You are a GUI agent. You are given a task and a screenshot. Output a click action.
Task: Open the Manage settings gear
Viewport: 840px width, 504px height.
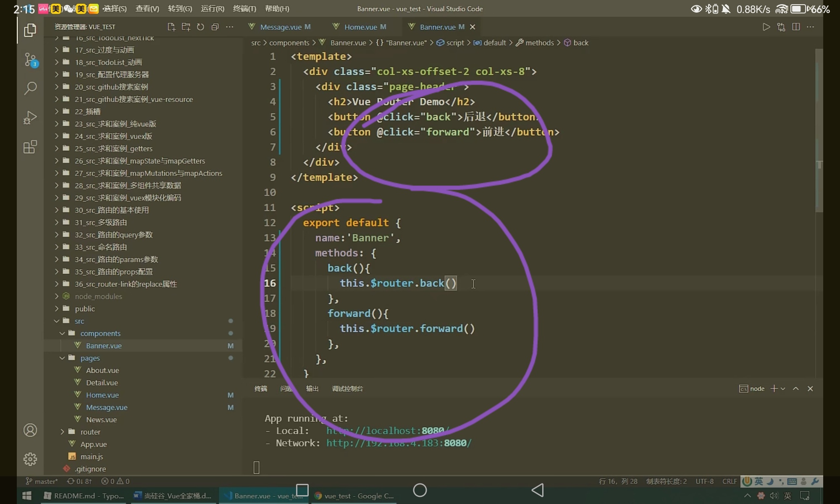[x=30, y=459]
